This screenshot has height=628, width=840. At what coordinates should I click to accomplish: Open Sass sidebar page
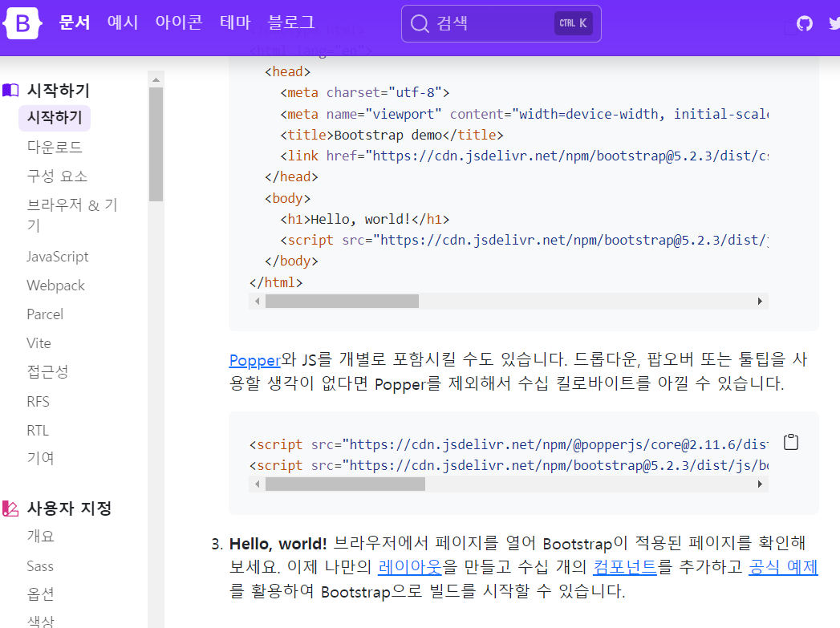(x=40, y=566)
